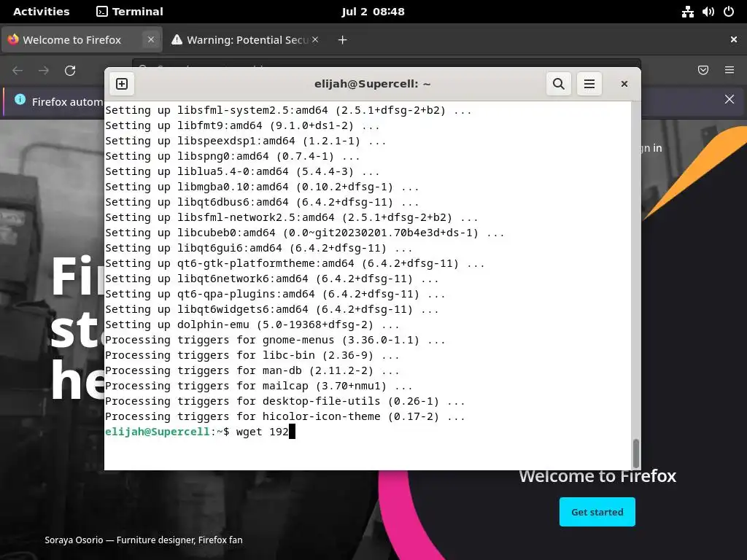
Task: Click the terminal title elijah@Supercell: ~
Action: [372, 84]
